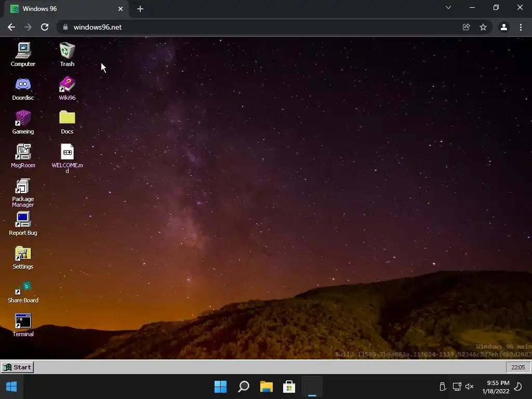532x399 pixels.
Task: Click the Windows 96 Start button
Action: point(17,367)
